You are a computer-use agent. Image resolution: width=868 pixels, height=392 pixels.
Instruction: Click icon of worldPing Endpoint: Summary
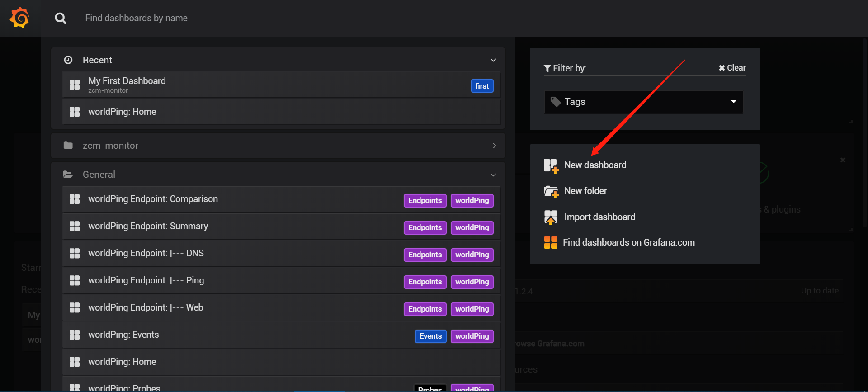(x=75, y=226)
